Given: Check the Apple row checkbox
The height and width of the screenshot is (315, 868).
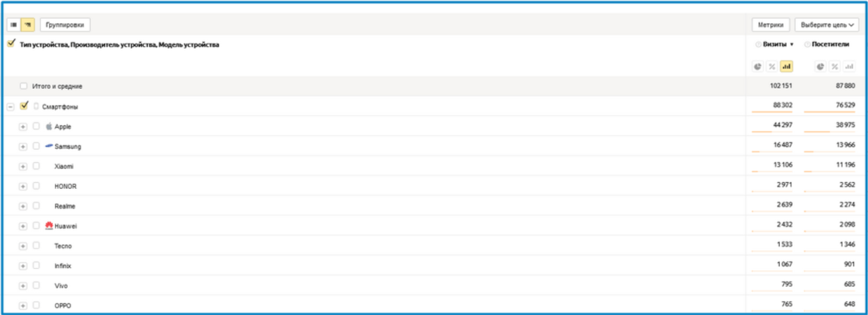Looking at the screenshot, I should click(36, 126).
